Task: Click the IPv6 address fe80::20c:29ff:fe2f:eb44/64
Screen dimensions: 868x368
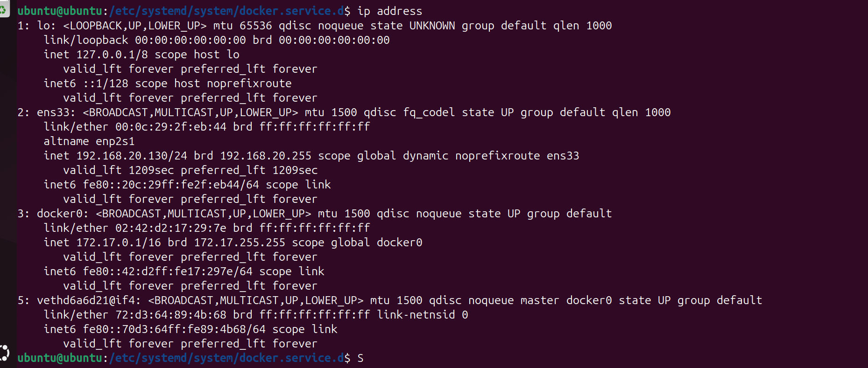Action: coord(171,185)
